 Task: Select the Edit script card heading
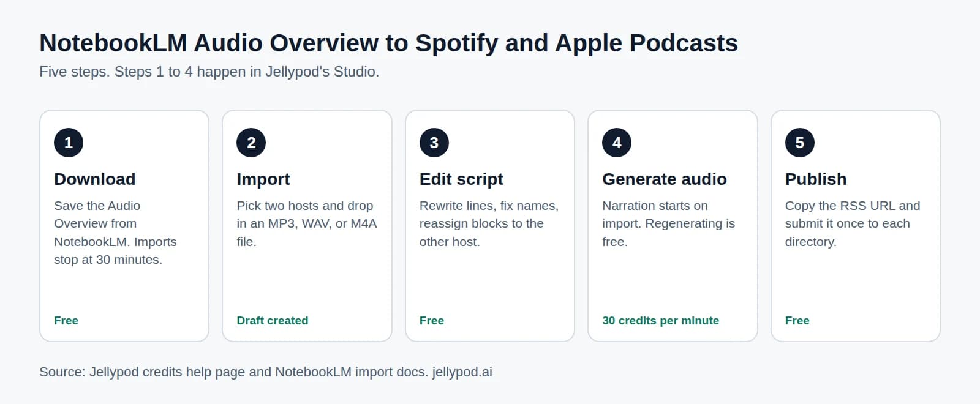click(461, 179)
